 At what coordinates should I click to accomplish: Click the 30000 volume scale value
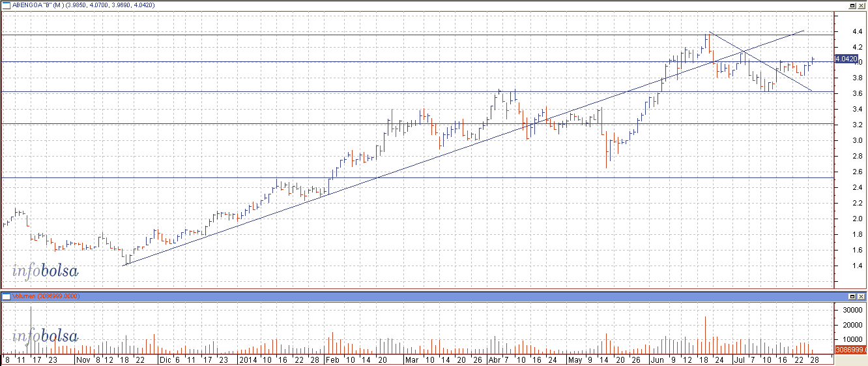[x=854, y=311]
